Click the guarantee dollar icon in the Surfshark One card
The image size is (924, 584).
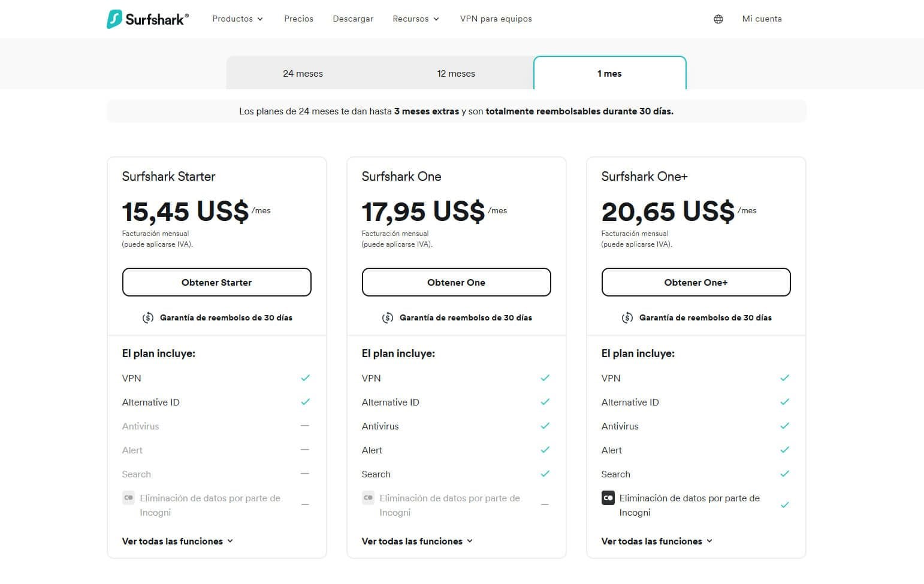click(x=387, y=317)
